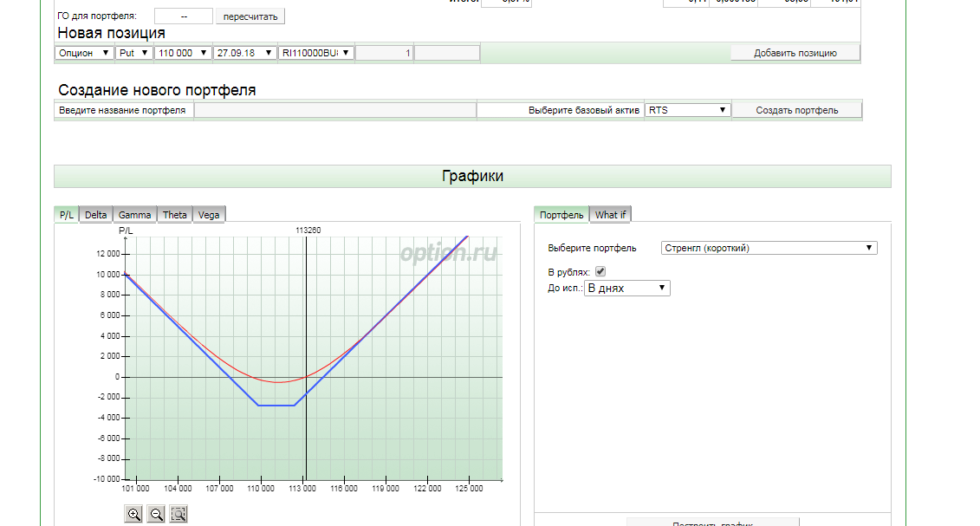Open the 'Стренгл (короткий)' portfolio dropdown
The width and height of the screenshot is (980, 526).
point(769,248)
